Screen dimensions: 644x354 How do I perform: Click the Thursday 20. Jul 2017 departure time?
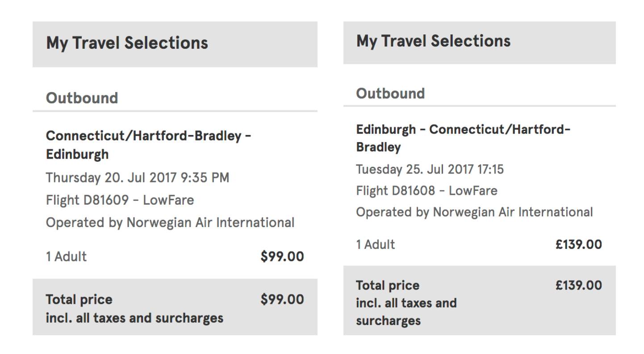tap(137, 178)
